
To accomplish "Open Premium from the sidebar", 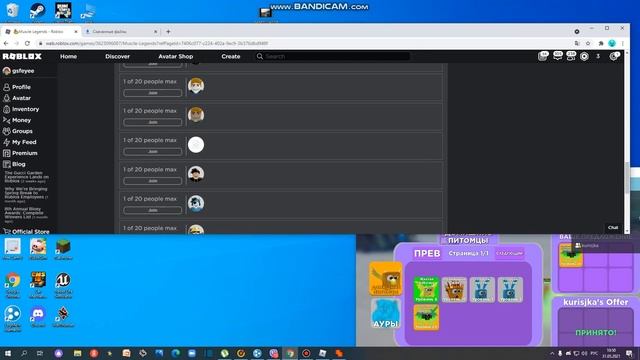I will (20, 153).
